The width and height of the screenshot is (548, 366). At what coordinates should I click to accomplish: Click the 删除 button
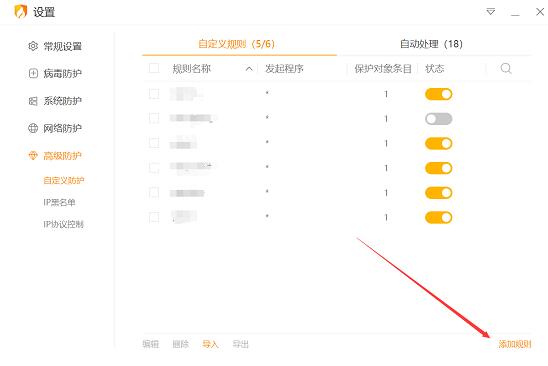tap(181, 344)
